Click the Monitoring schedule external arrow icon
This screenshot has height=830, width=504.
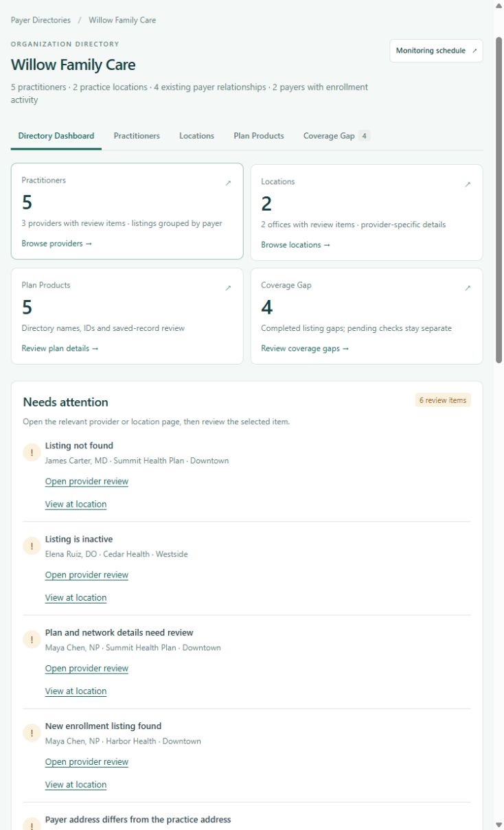tap(474, 51)
